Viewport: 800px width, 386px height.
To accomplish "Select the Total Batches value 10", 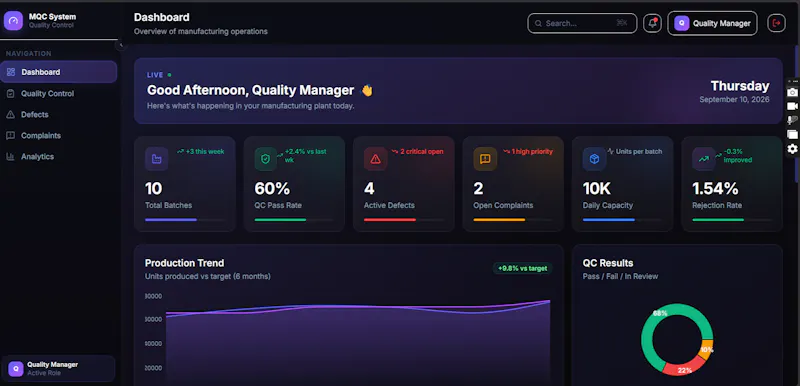I will coord(154,189).
